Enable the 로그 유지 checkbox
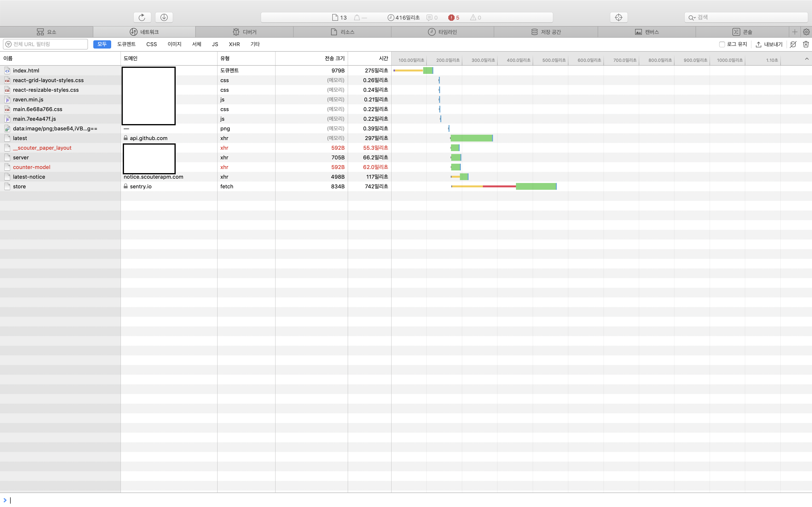 click(x=722, y=44)
